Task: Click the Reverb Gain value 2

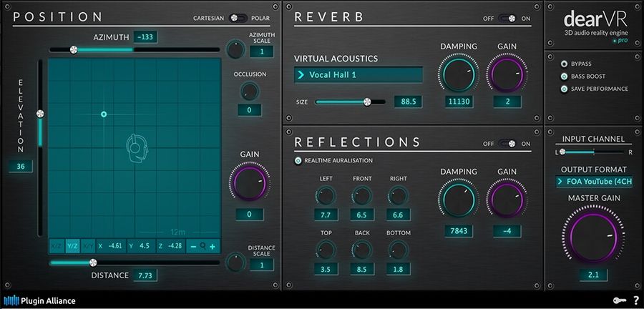Action: 507,102
